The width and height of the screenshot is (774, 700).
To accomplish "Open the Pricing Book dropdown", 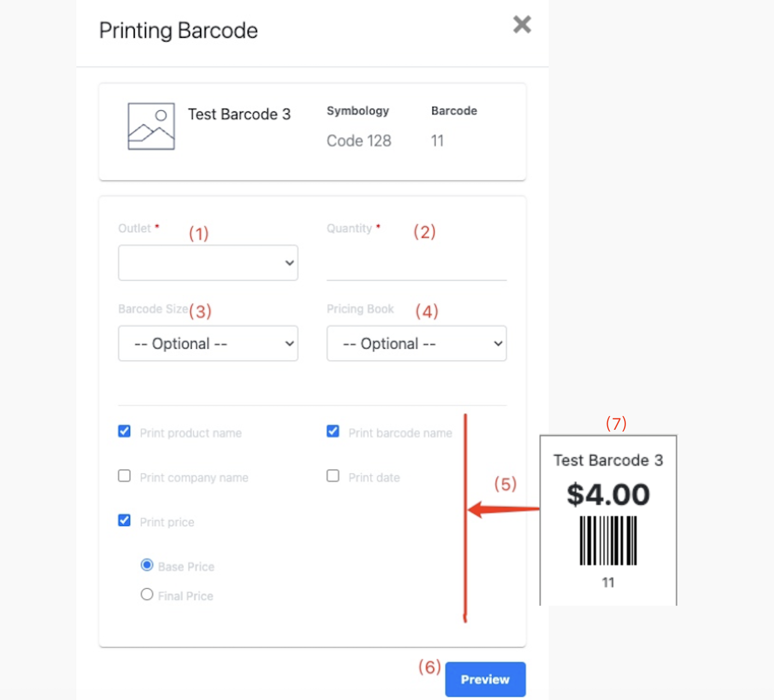I will (x=417, y=344).
